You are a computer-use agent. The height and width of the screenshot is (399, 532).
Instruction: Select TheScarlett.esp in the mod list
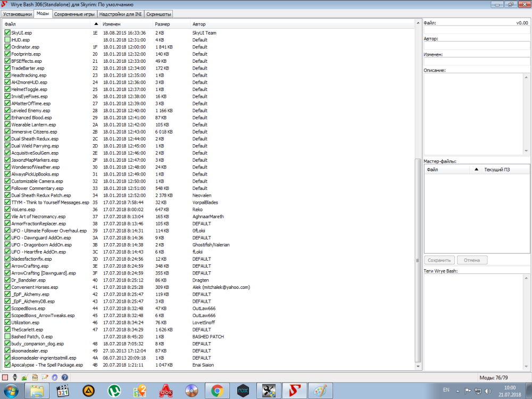209,329
